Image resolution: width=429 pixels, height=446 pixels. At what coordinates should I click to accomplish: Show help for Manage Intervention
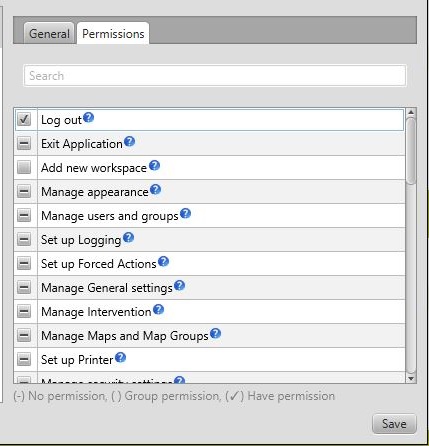[x=158, y=309]
